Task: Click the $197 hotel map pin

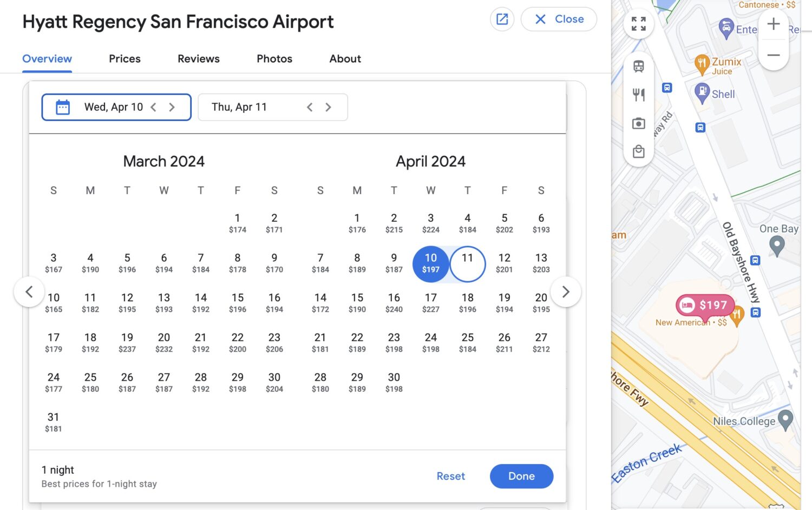Action: (705, 305)
